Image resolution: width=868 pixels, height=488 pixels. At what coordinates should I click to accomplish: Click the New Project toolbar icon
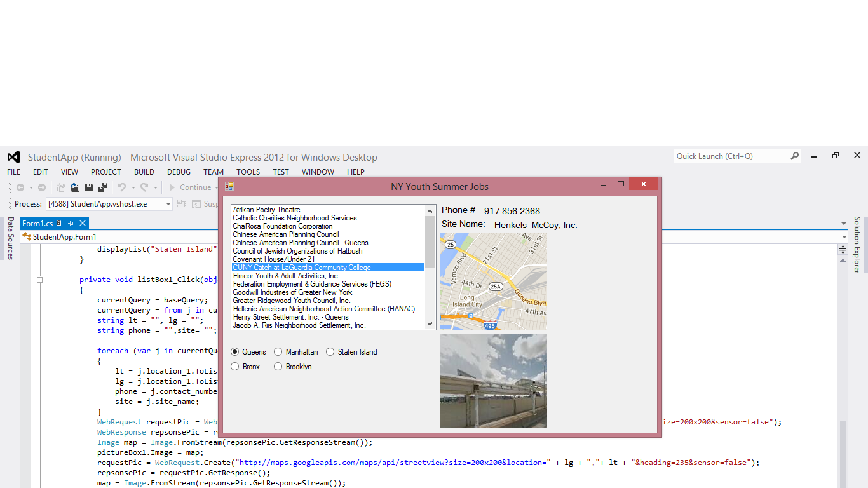[60, 187]
